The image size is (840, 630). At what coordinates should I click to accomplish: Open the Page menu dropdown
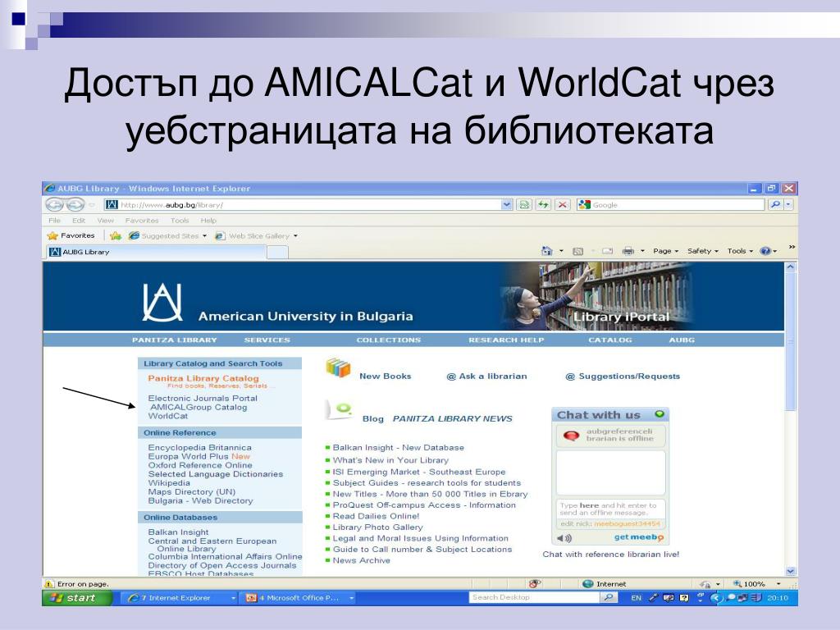click(665, 251)
